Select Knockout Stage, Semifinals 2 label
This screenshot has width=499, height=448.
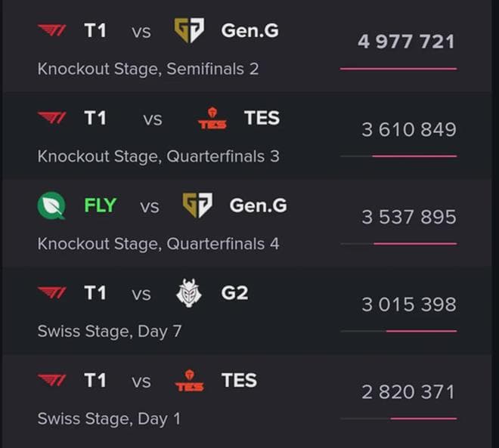[148, 69]
